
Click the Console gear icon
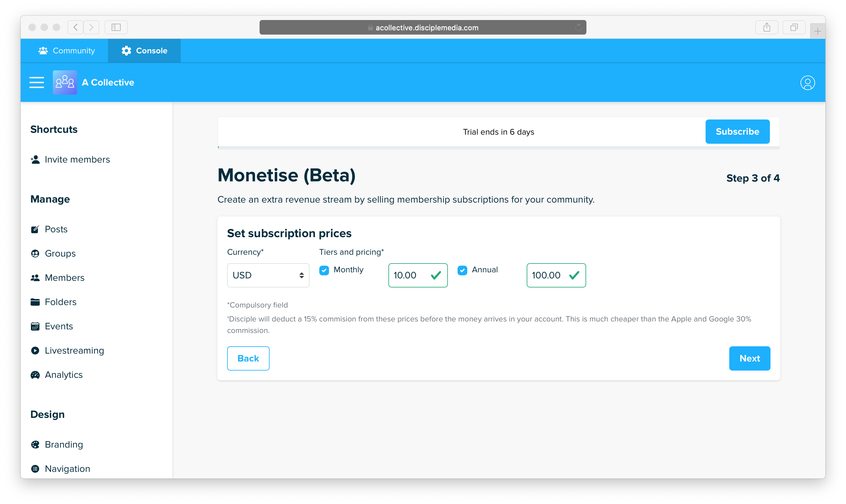pyautogui.click(x=126, y=51)
